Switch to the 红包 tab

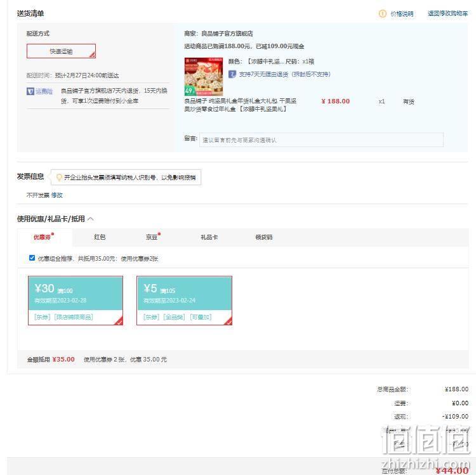tap(100, 237)
